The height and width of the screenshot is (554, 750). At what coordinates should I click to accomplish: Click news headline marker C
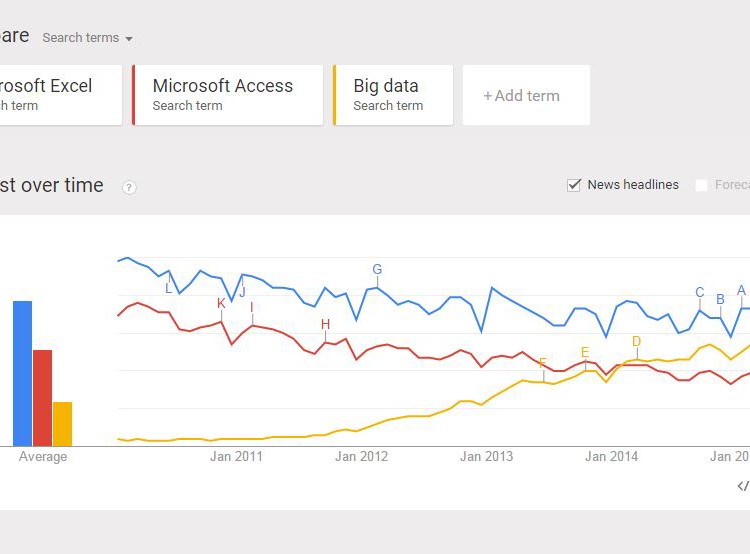click(x=700, y=293)
